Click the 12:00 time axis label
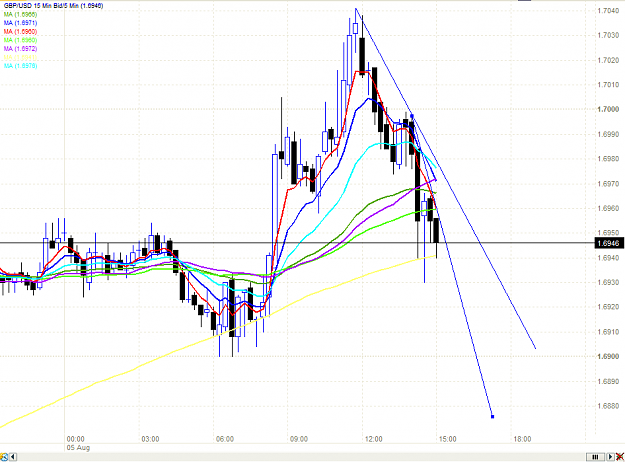Screen dimensions: 625x462 [373, 439]
